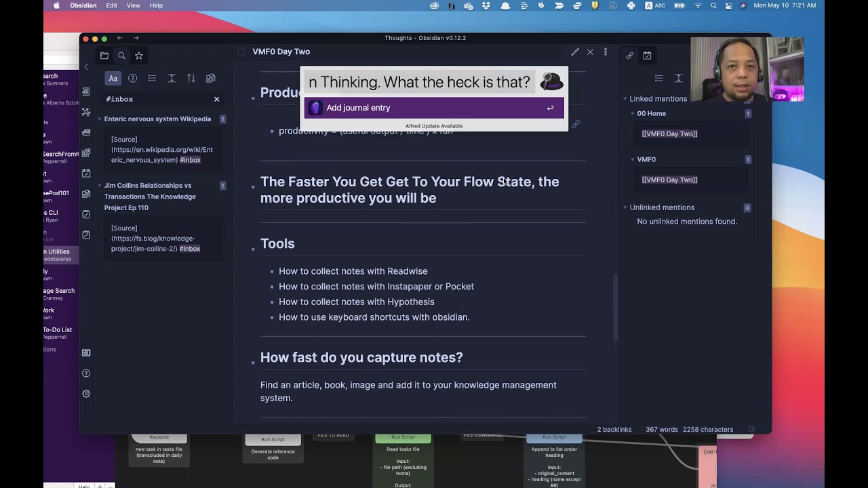Open Spotlight search in menu bar
The image size is (868, 488).
pos(713,5)
